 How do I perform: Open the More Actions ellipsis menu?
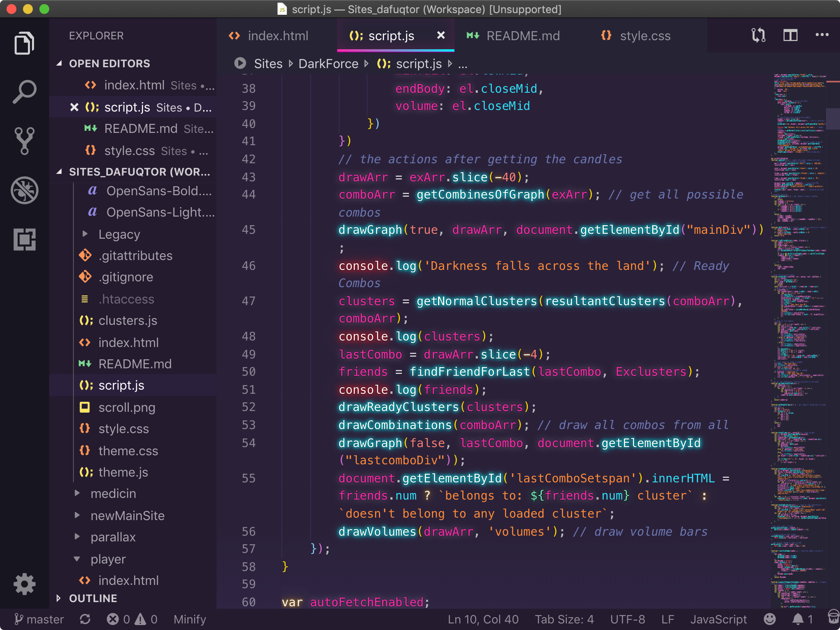[x=822, y=35]
